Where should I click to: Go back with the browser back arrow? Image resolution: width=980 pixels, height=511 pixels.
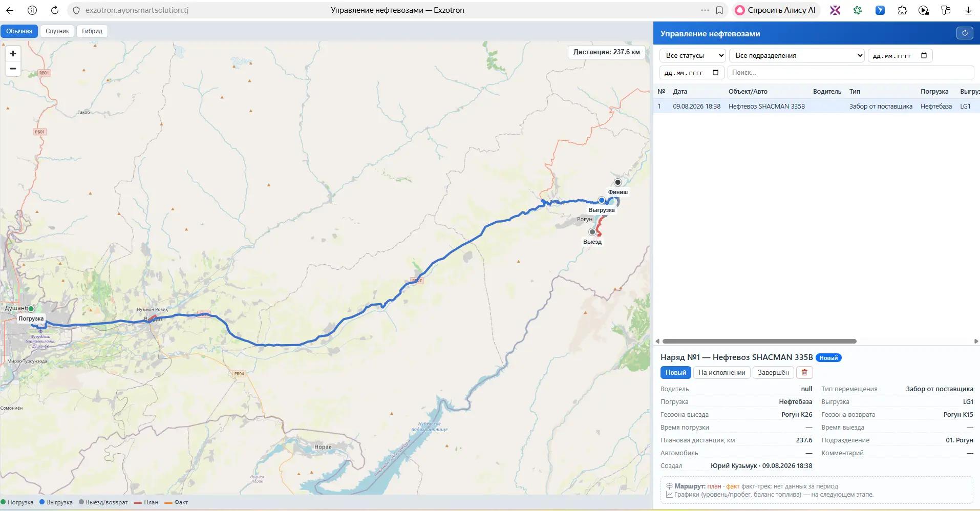10,10
